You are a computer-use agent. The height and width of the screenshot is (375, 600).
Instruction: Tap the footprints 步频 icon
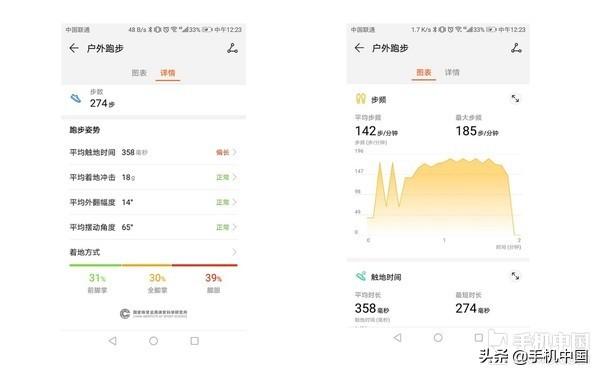click(360, 99)
